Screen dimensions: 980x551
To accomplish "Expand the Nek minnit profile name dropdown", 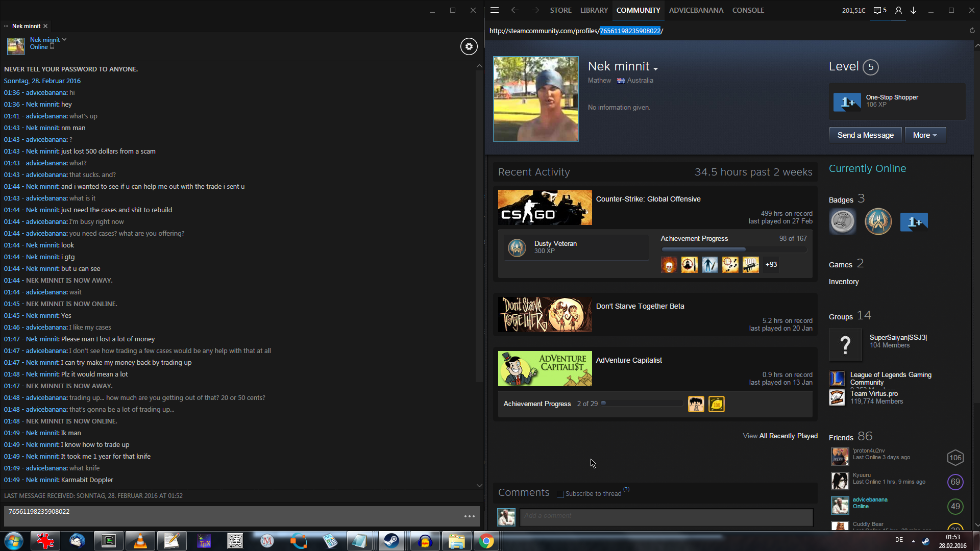I will tap(655, 68).
